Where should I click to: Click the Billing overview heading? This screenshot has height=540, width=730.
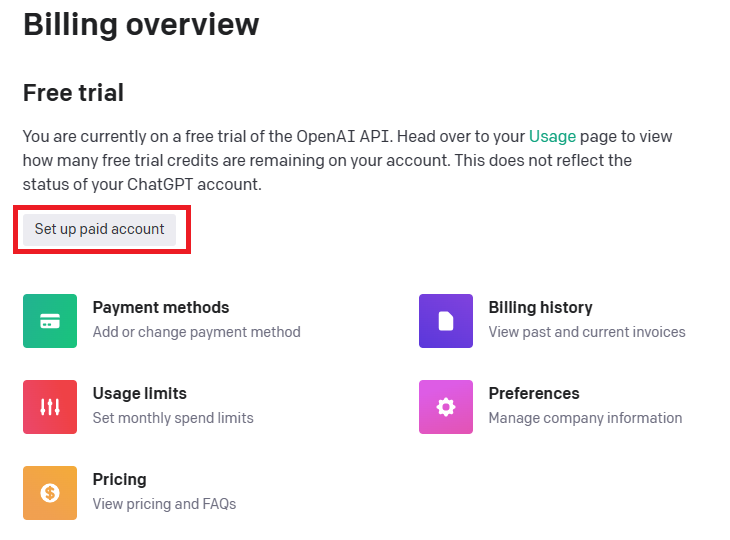[x=141, y=24]
